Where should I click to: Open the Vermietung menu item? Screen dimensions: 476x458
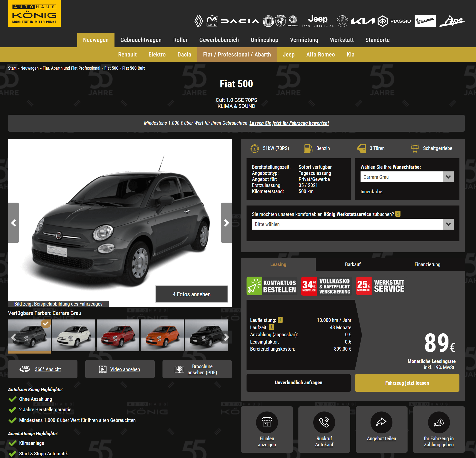click(304, 40)
